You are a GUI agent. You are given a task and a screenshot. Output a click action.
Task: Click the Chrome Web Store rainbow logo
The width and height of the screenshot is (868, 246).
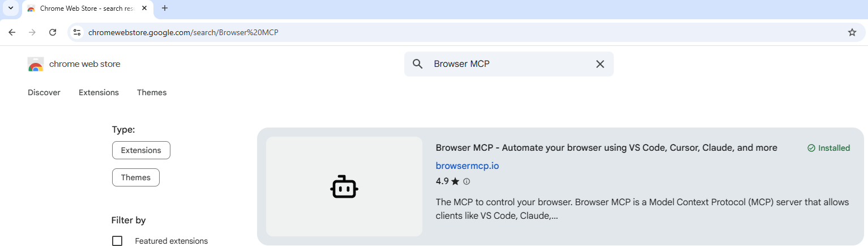[36, 65]
